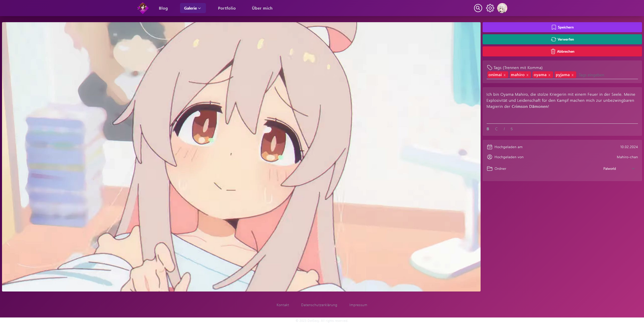Click the Speichern button
This screenshot has height=323, width=644.
[x=562, y=27]
